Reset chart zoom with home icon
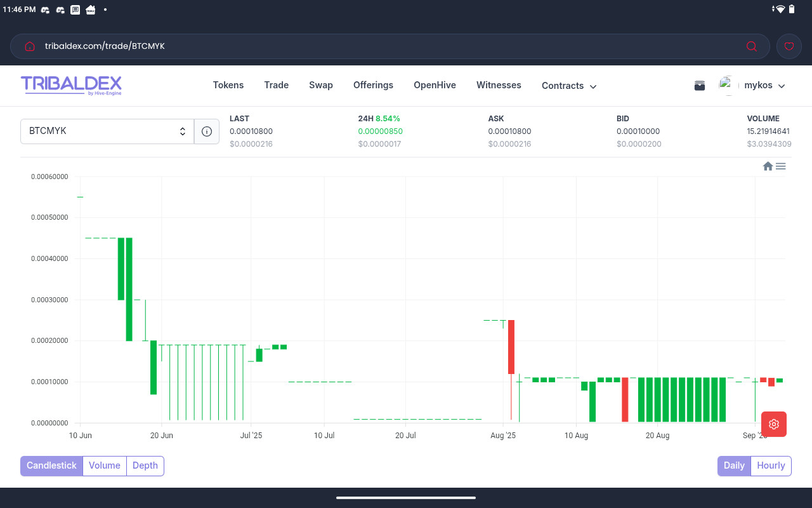Image resolution: width=812 pixels, height=508 pixels. click(x=768, y=166)
